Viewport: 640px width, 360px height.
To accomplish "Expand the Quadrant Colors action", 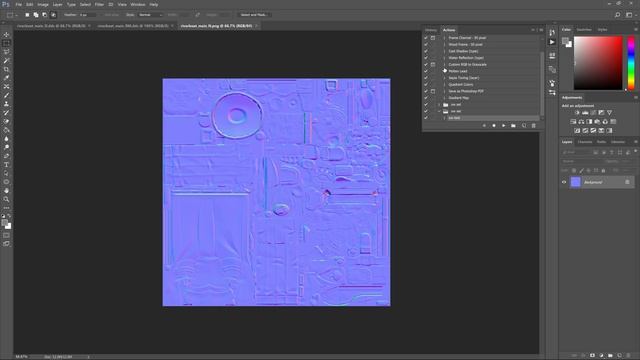I will 444,84.
